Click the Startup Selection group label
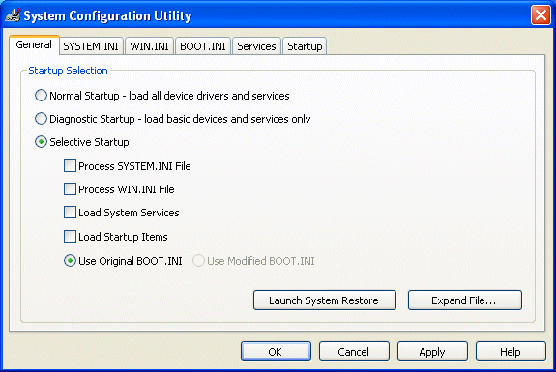This screenshot has width=556, height=372. pyautogui.click(x=68, y=71)
